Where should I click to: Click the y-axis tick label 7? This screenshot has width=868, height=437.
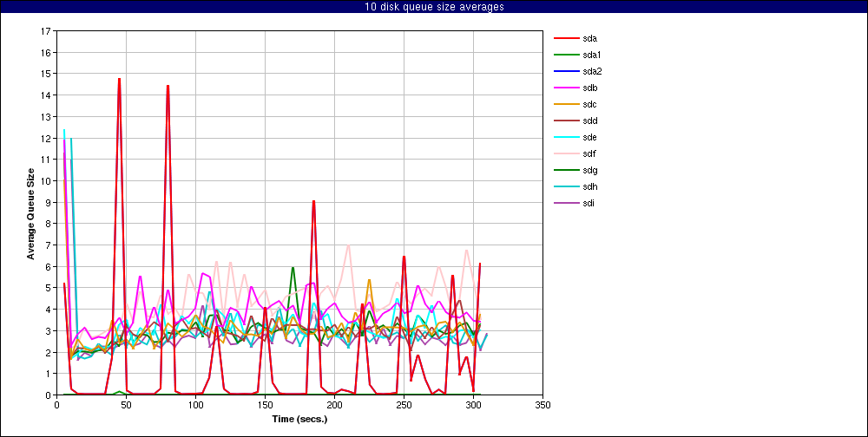point(48,245)
